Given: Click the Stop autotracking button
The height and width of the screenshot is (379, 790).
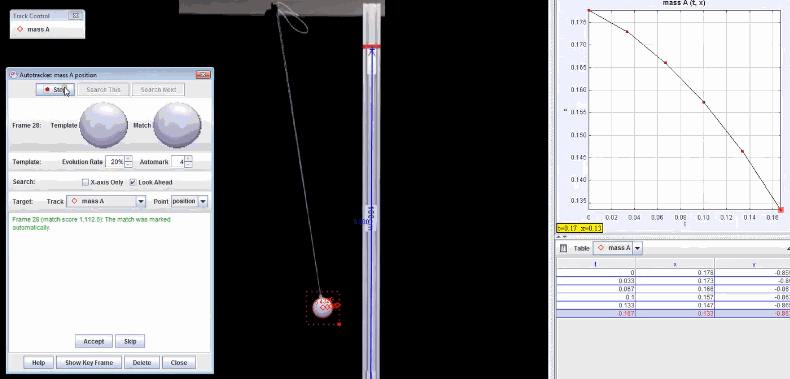Looking at the screenshot, I should [55, 90].
